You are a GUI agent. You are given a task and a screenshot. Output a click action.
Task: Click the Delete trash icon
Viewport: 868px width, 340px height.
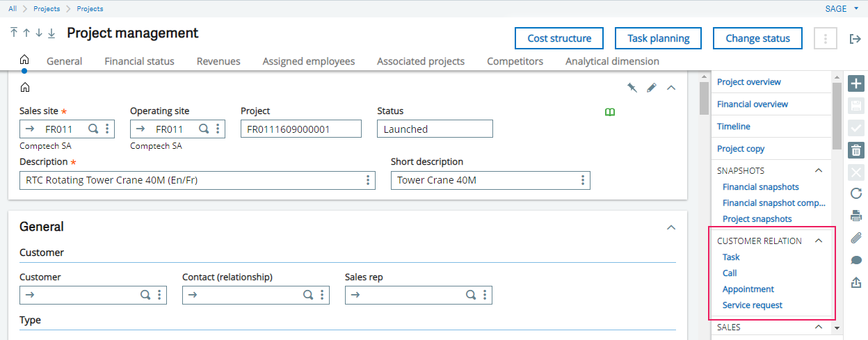coord(856,149)
